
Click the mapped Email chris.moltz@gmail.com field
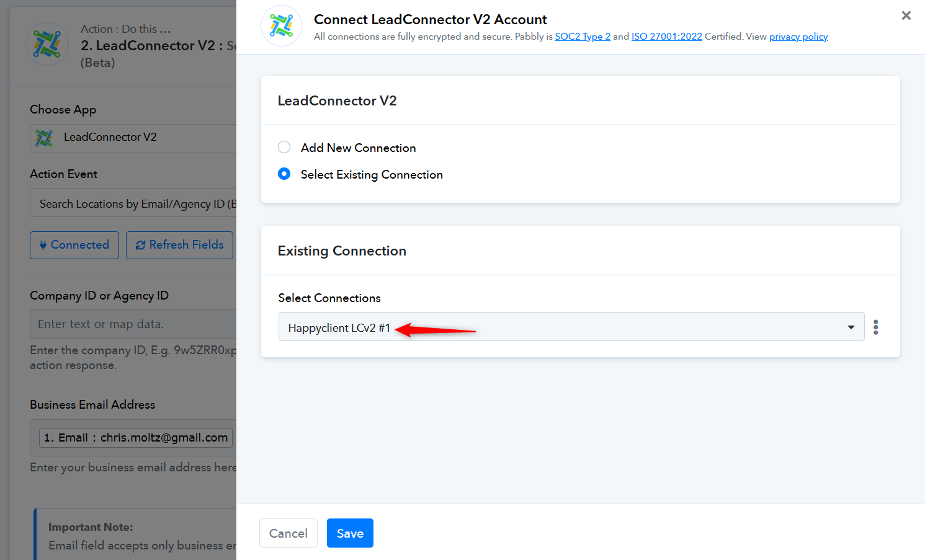[136, 438]
